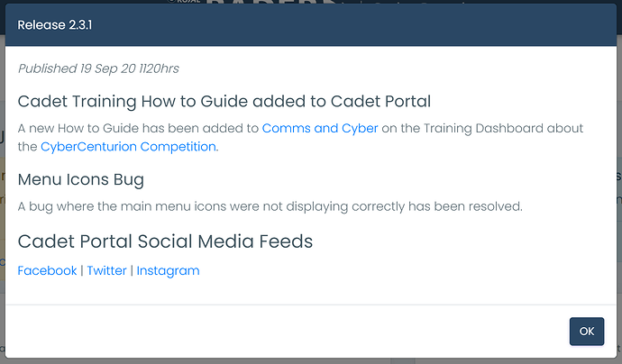This screenshot has width=622, height=364.
Task: Open the Comms and Cyber link
Action: pyautogui.click(x=320, y=128)
